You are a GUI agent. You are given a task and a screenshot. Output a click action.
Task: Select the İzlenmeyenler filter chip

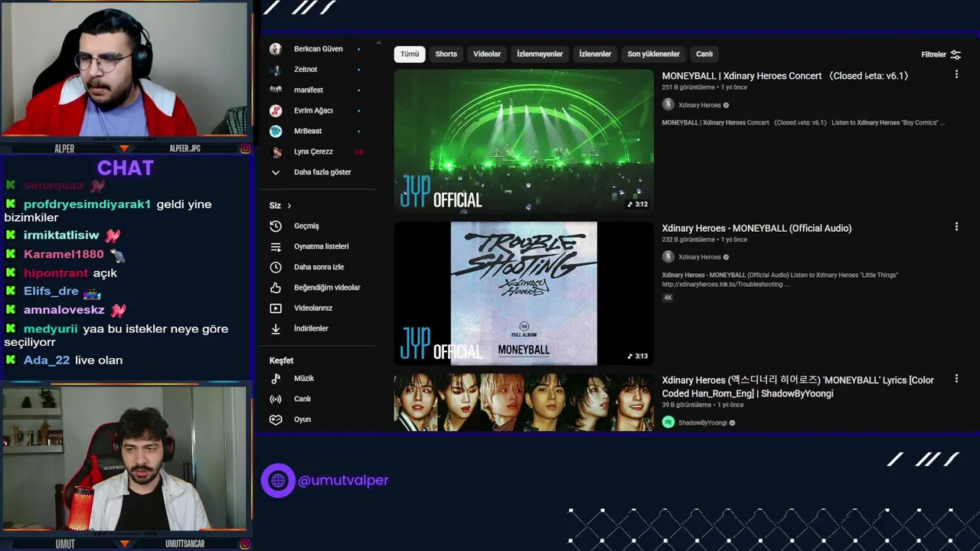(x=540, y=54)
